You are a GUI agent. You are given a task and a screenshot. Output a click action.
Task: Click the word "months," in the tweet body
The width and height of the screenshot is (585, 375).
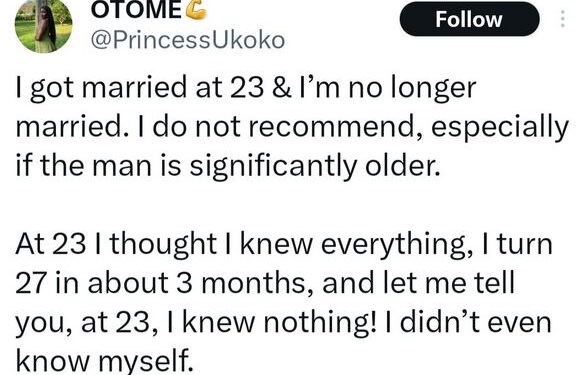click(258, 284)
